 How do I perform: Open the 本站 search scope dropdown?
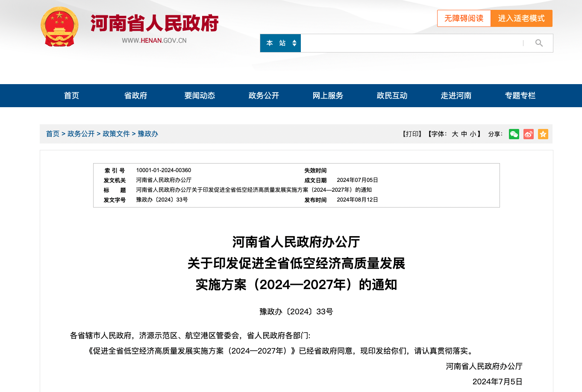point(281,43)
